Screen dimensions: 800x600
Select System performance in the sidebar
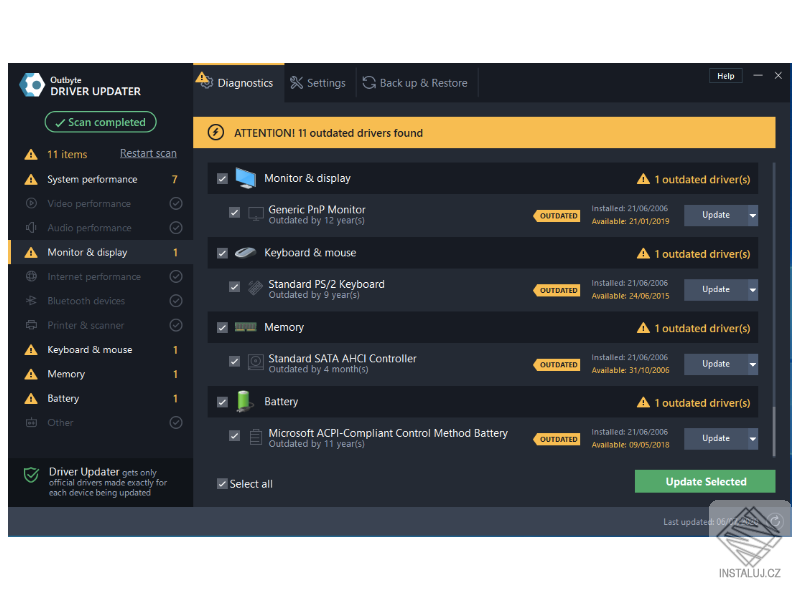pyautogui.click(x=101, y=179)
